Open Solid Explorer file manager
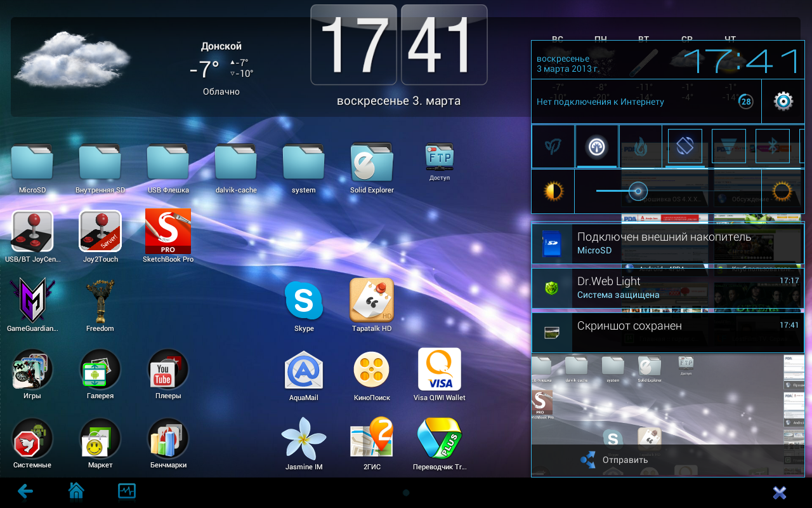This screenshot has height=508, width=812. [x=372, y=163]
